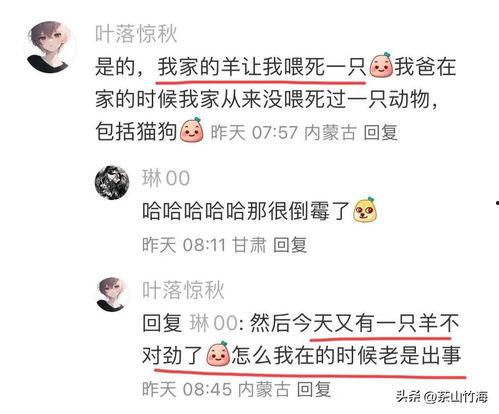
Task: Click the mentioned name 琳00 in the reply text
Action: (214, 323)
